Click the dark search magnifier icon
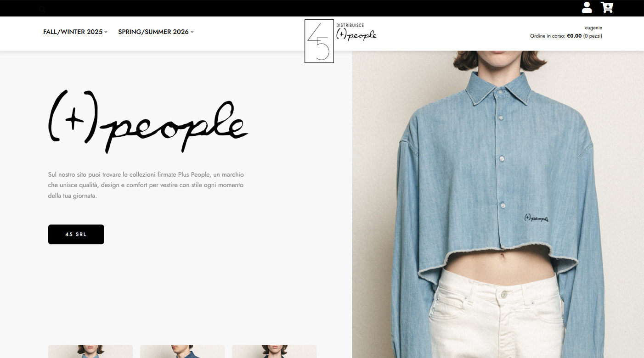Screen dimensions: 644x358 (x=42, y=9)
